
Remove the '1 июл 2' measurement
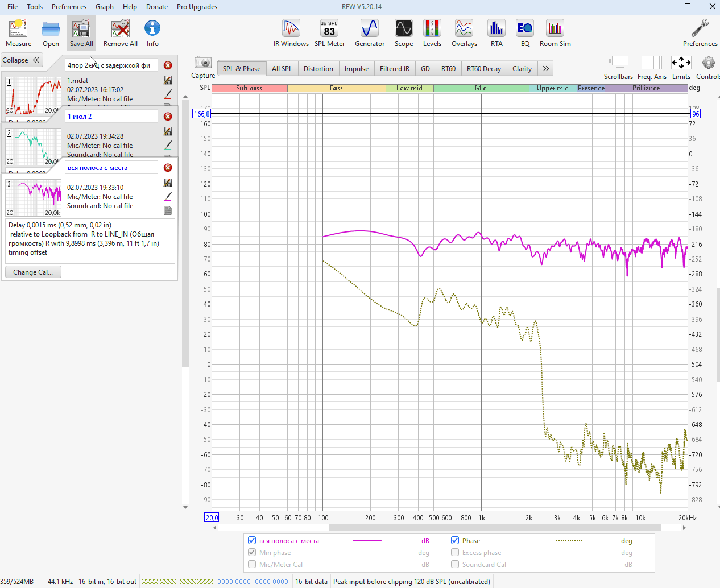[x=168, y=117]
